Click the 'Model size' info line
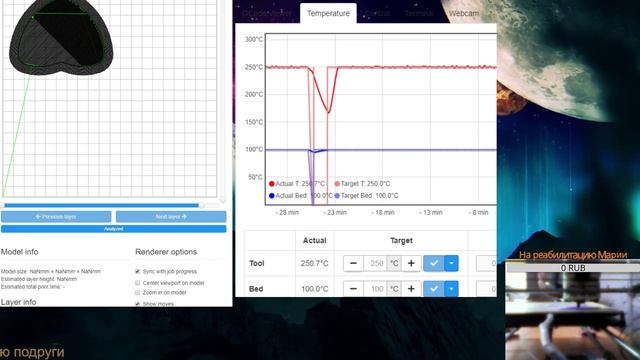Screen dimensions: 640x360 point(51,271)
